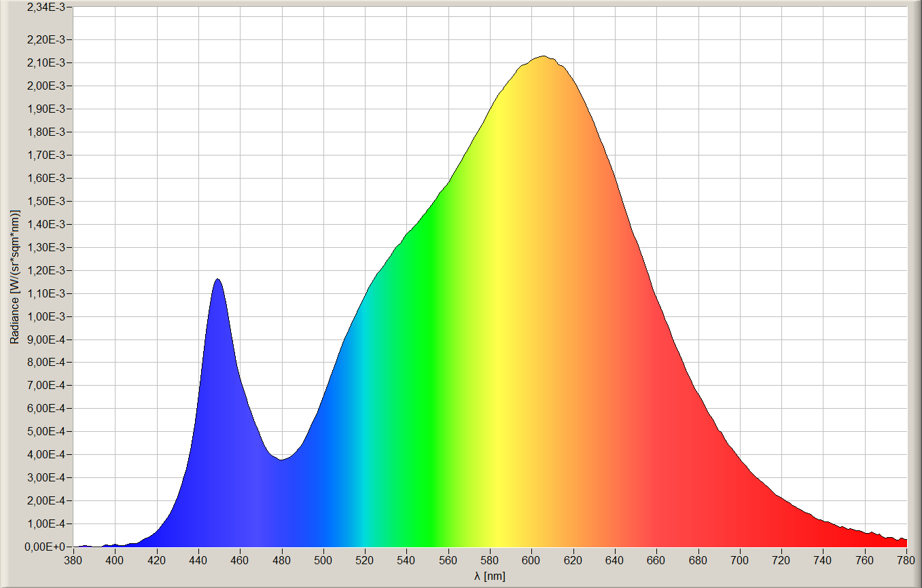Click the blue peak near 450 nm
Viewport: 922px width, 588px height.
[218, 279]
